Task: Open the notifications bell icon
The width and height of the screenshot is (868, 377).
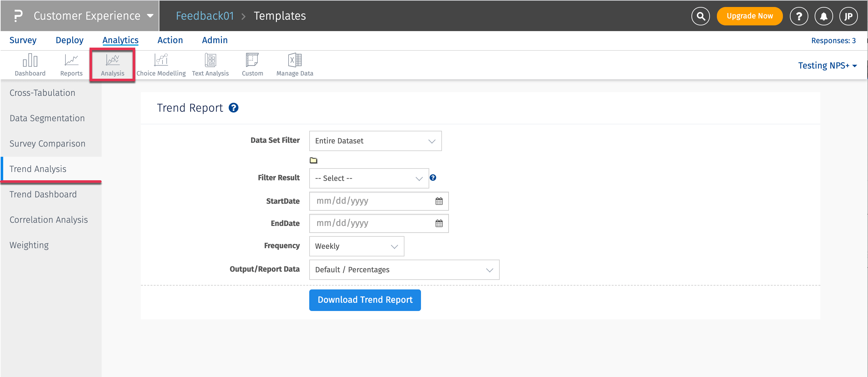Action: (824, 16)
